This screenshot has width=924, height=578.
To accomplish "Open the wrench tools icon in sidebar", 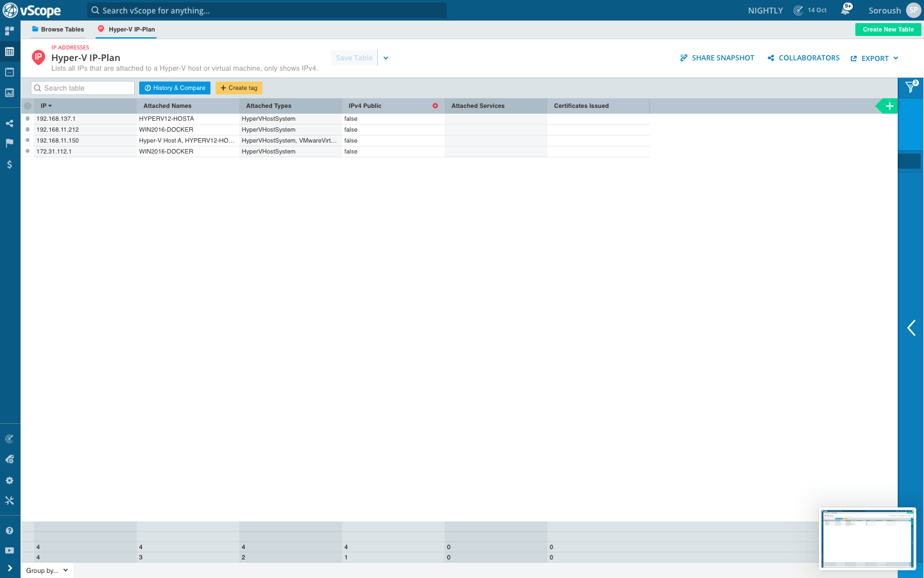I will (10, 500).
